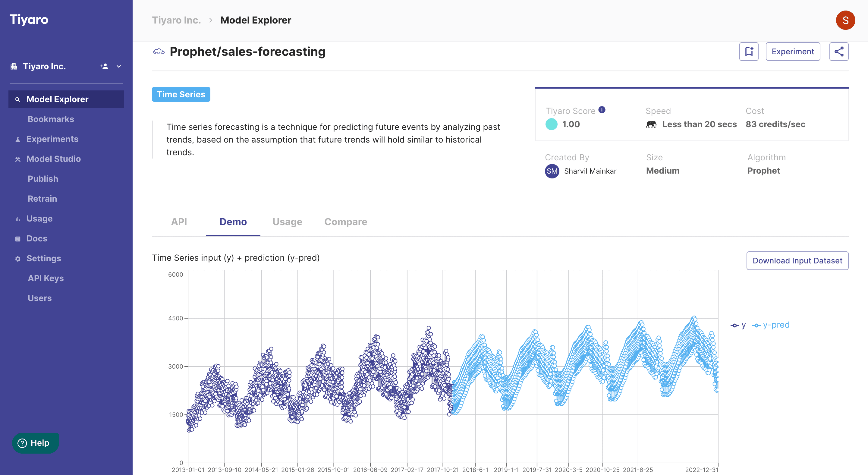Open the Help widget
This screenshot has height=475, width=868.
[35, 443]
